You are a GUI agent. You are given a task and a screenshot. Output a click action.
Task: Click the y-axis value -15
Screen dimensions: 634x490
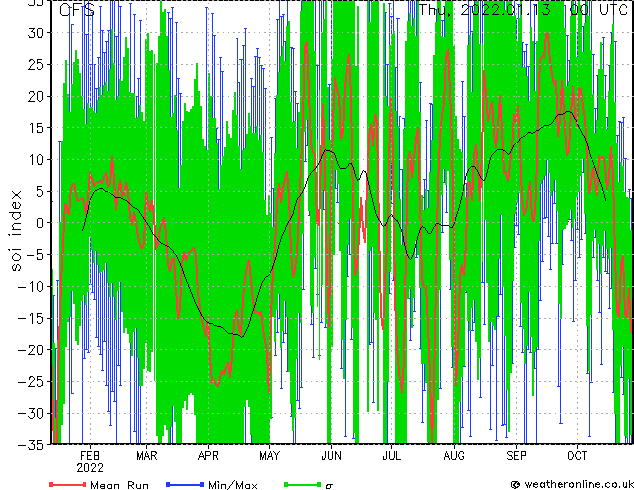31,318
